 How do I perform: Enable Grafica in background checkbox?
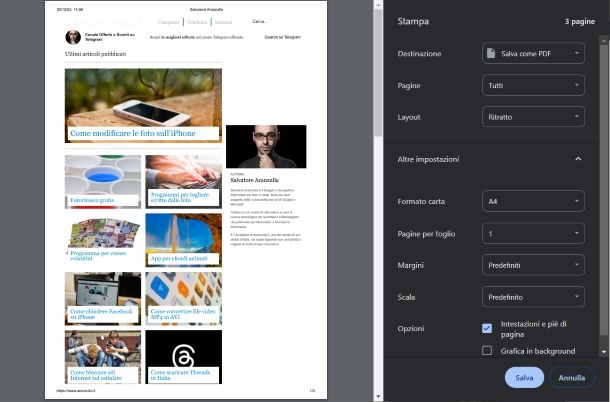487,351
